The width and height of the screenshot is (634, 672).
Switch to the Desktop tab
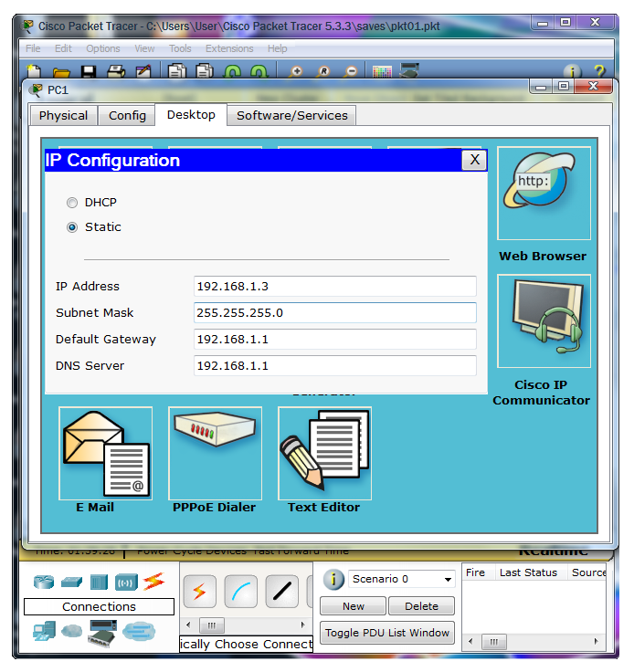[x=191, y=115]
